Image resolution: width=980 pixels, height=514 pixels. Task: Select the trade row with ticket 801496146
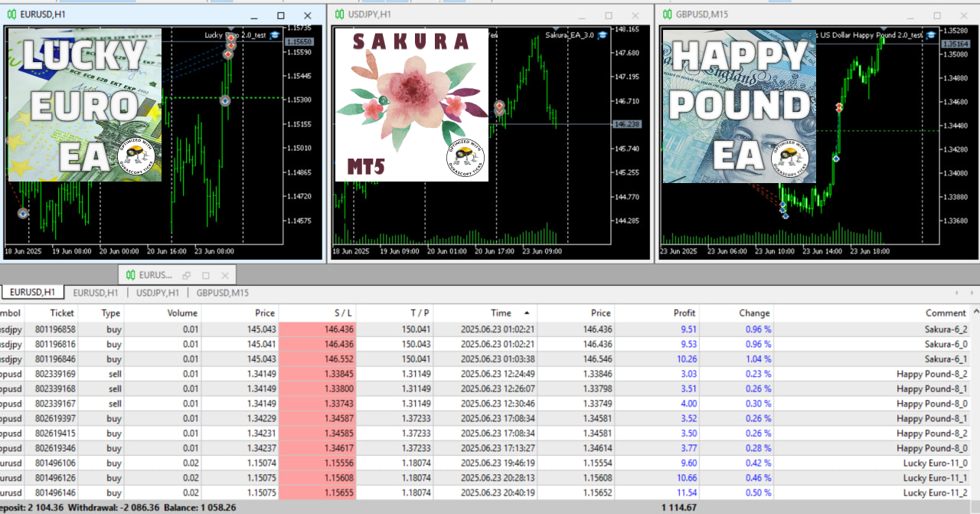pos(485,492)
